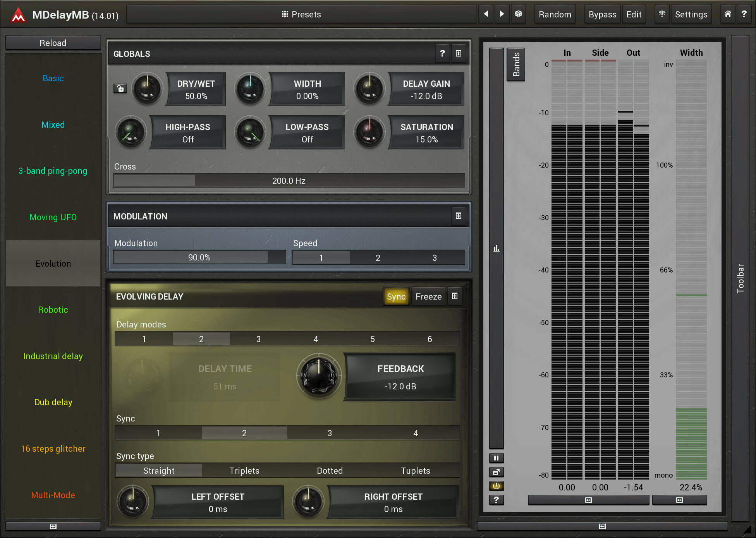Click the Modulation amount slider
Screen dimensions: 756x538
(x=199, y=258)
